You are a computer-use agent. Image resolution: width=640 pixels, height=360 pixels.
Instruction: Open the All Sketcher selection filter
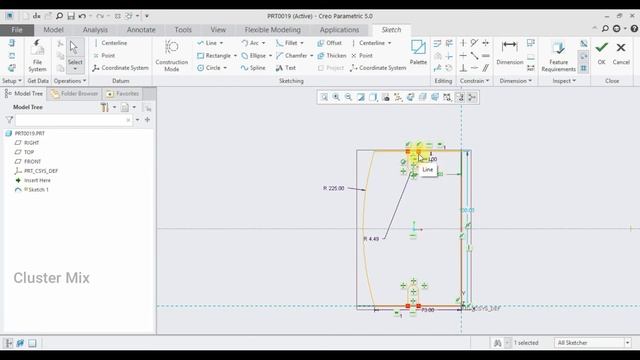(x=592, y=343)
